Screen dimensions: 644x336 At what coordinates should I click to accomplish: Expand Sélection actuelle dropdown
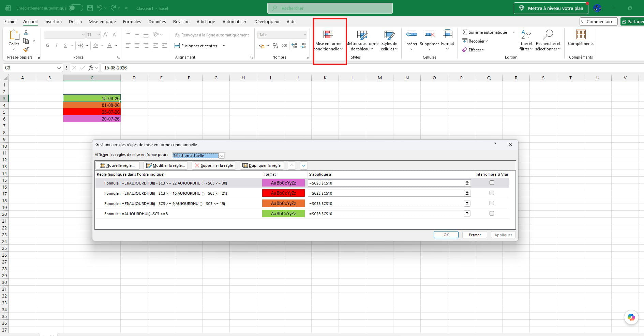[x=222, y=156]
